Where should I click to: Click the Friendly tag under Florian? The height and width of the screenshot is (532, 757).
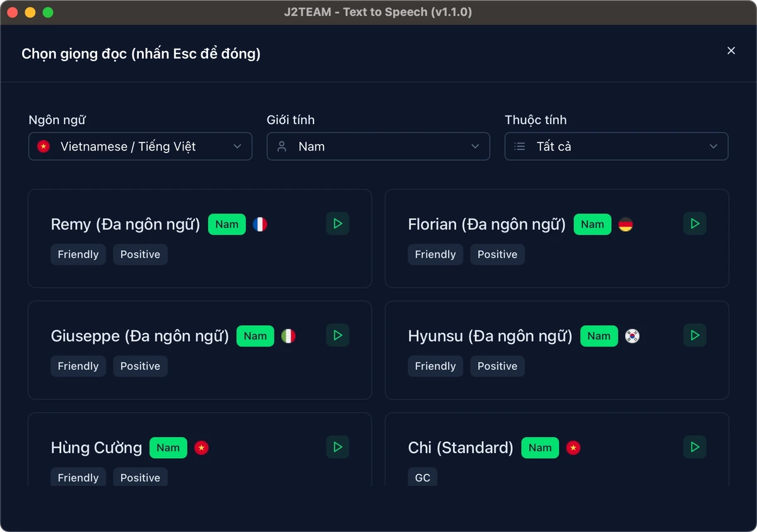coord(435,255)
